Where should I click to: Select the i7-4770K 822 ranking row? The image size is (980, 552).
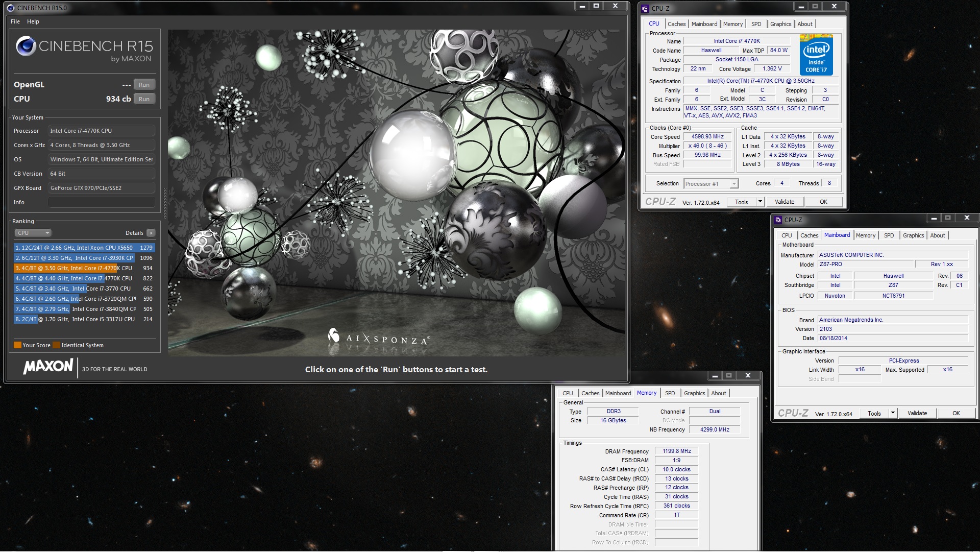click(x=84, y=278)
